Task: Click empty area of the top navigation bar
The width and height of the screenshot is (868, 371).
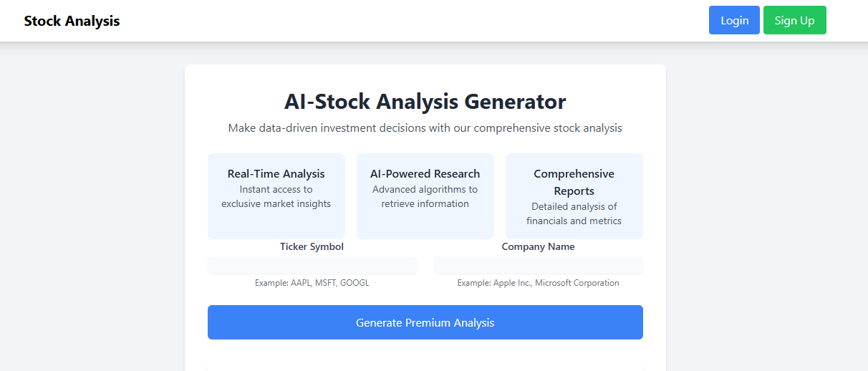Action: pyautogui.click(x=415, y=21)
